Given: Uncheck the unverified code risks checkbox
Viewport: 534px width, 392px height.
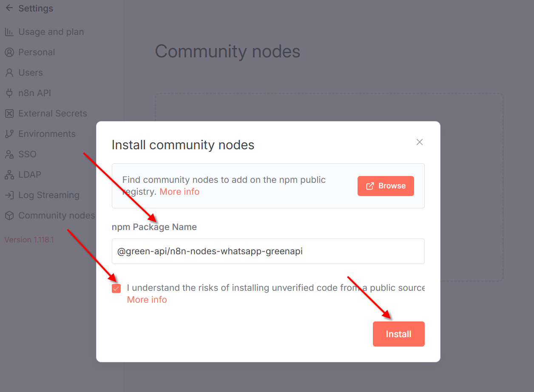Looking at the screenshot, I should (116, 289).
